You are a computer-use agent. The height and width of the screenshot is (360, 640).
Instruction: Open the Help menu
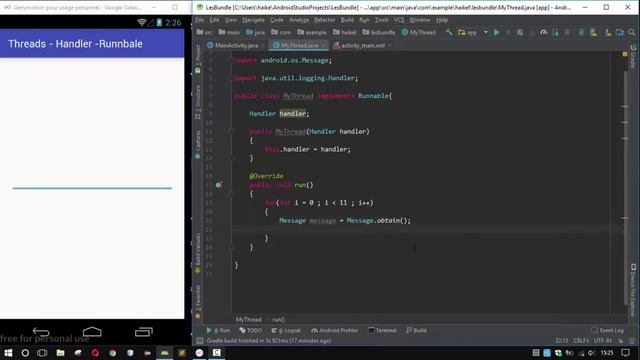pos(442,20)
